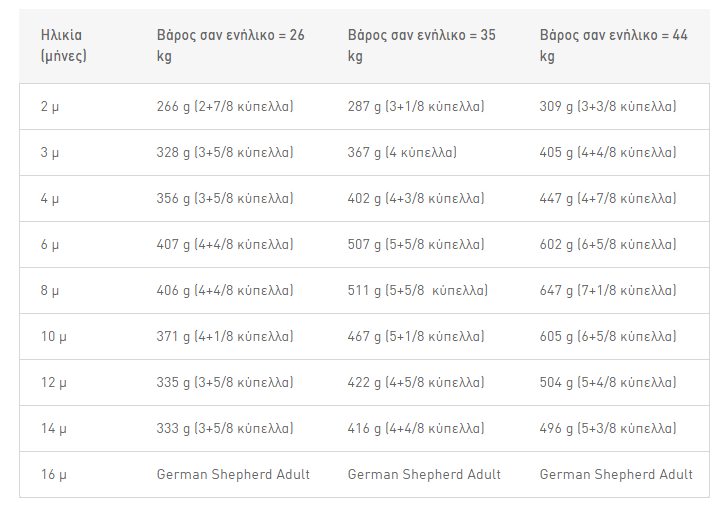
Task: Click the 16 μ age row label
Action: coord(53,474)
